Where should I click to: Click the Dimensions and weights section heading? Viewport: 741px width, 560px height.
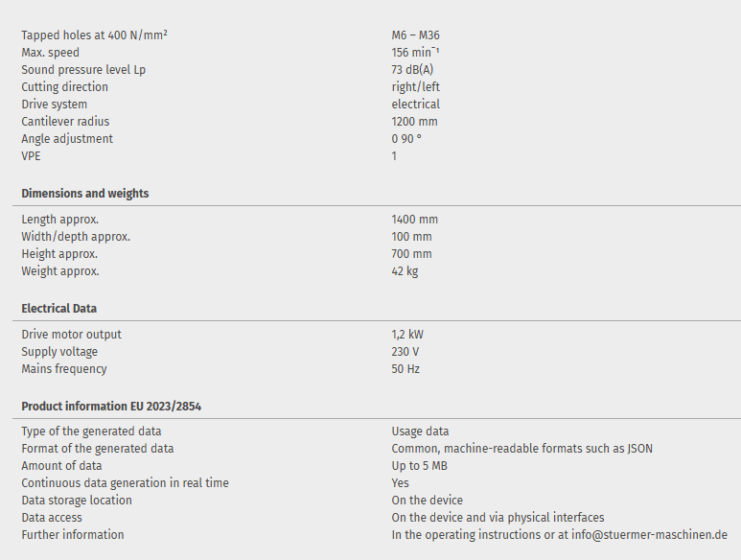coord(85,194)
